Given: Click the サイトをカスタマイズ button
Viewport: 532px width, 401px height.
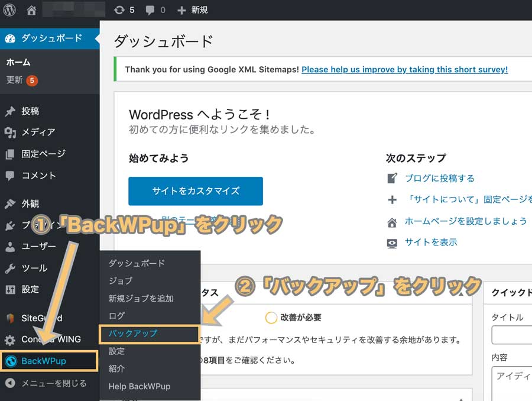Looking at the screenshot, I should tap(196, 191).
